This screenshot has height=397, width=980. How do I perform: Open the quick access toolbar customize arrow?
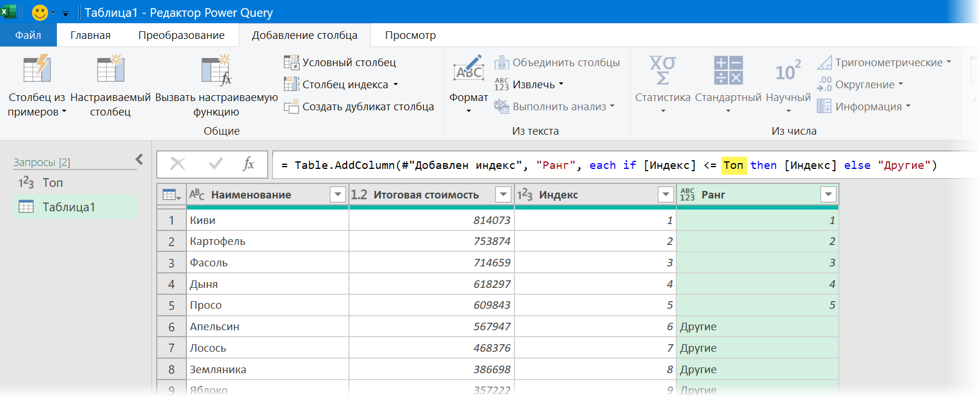65,13
